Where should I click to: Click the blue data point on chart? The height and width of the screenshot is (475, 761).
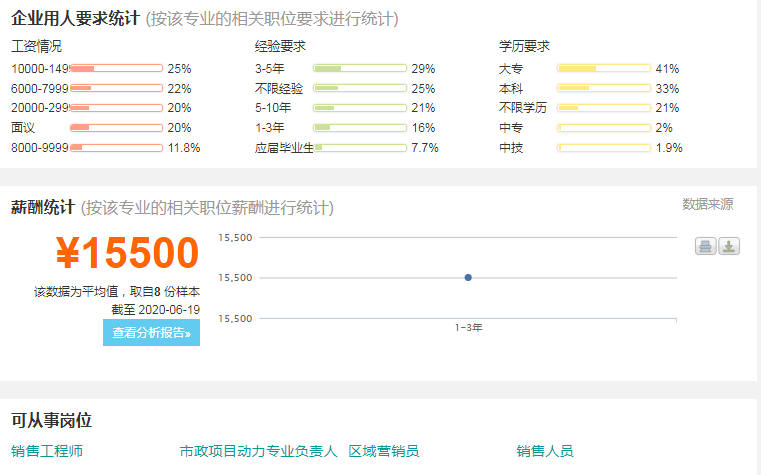coord(468,278)
